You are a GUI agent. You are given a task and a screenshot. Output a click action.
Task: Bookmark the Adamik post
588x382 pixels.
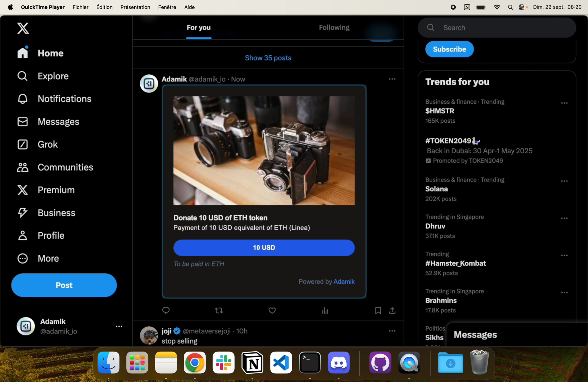tap(378, 310)
